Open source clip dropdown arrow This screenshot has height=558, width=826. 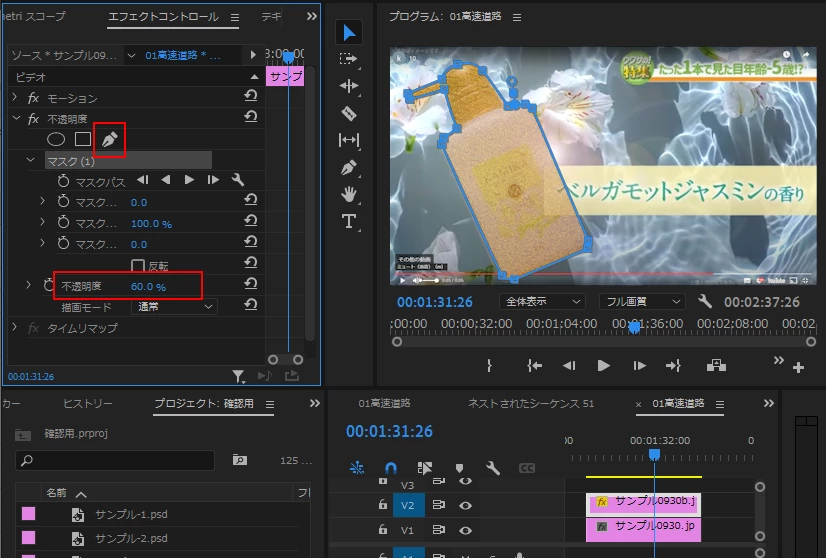[x=131, y=55]
